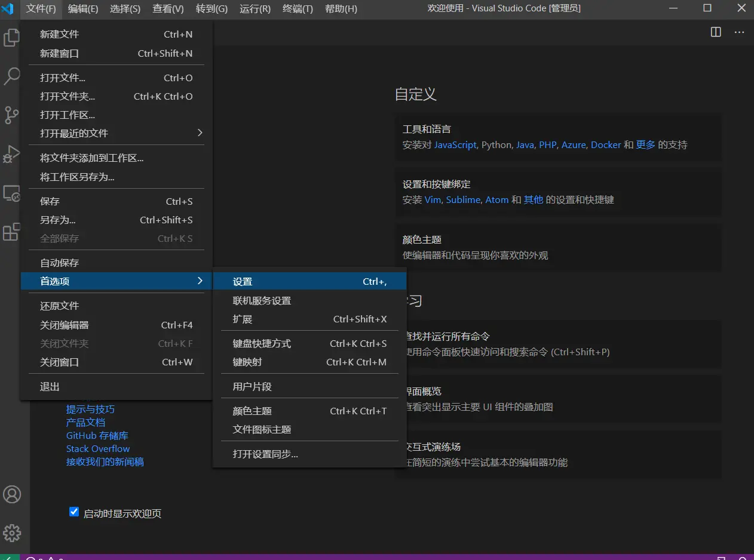Click 另存为... menu entry

tap(116, 220)
